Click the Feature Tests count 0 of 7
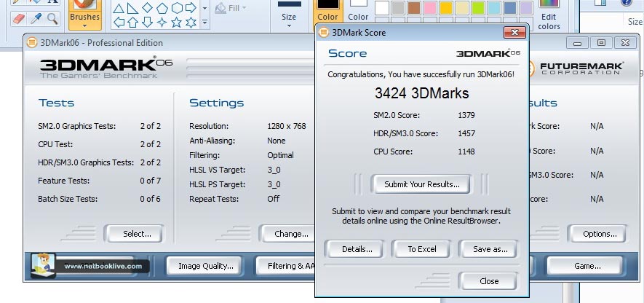 151,181
